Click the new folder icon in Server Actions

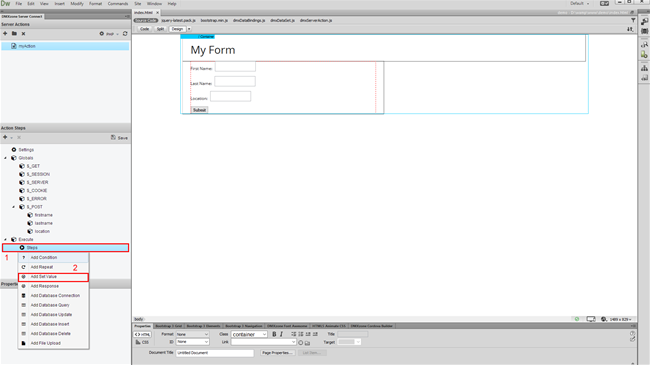coord(14,34)
